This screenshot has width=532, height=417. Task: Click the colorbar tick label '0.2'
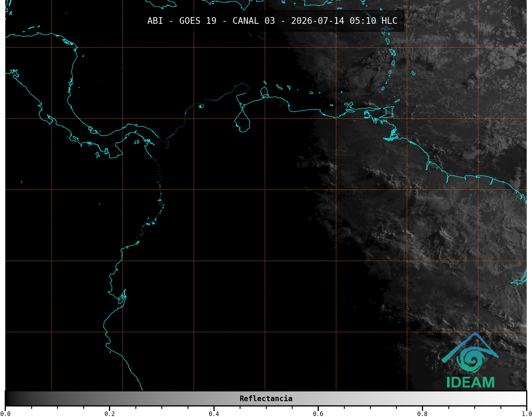click(x=110, y=414)
